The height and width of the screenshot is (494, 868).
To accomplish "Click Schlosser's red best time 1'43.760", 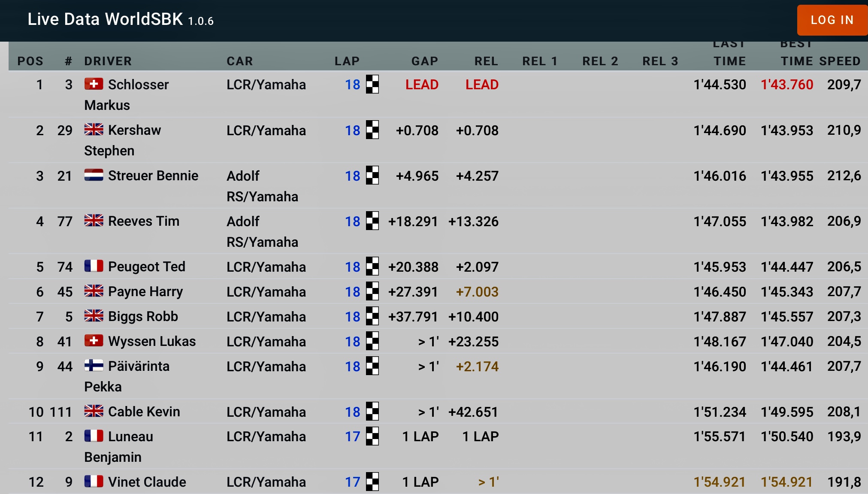I will pos(787,84).
